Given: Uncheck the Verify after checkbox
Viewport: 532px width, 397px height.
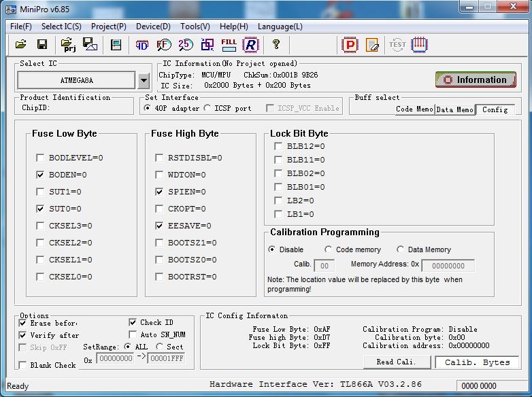Looking at the screenshot, I should tap(22, 335).
